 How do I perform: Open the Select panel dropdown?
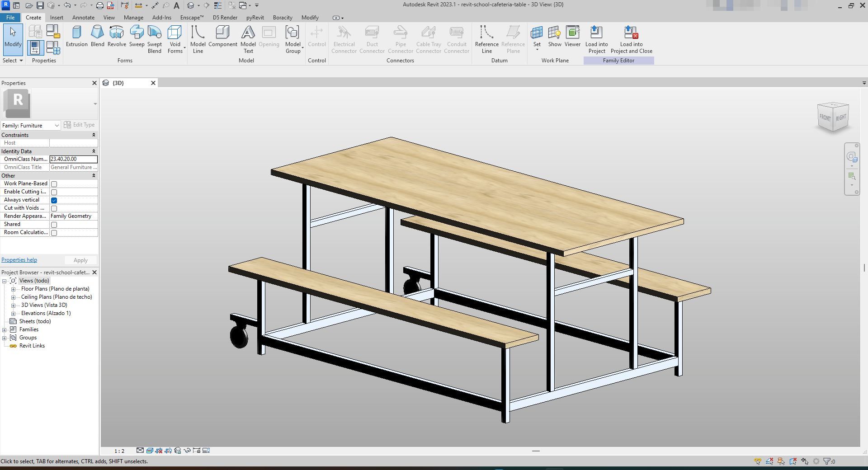pyautogui.click(x=13, y=61)
